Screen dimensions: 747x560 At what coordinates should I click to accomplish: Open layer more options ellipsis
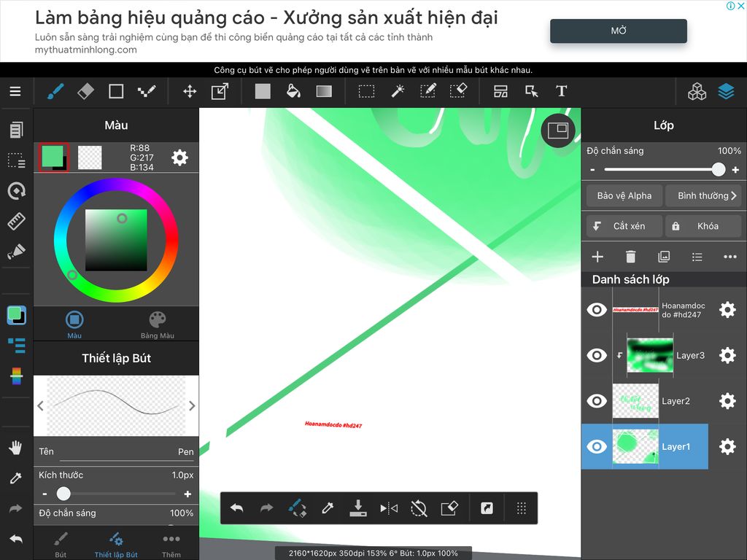pos(729,257)
